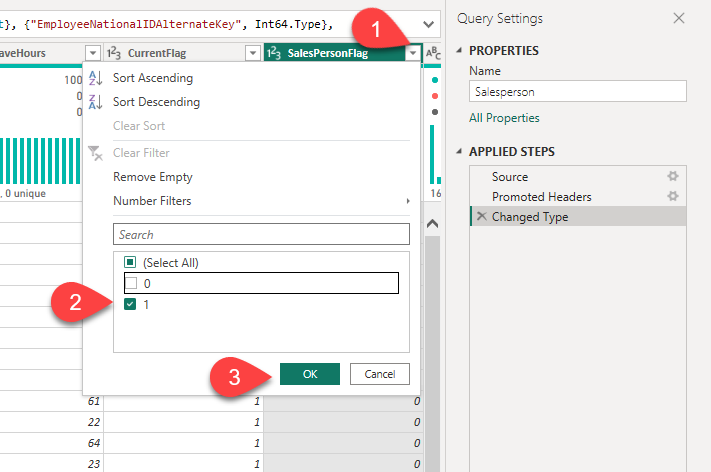
Task: Close the Query Settings pane
Action: tap(680, 18)
